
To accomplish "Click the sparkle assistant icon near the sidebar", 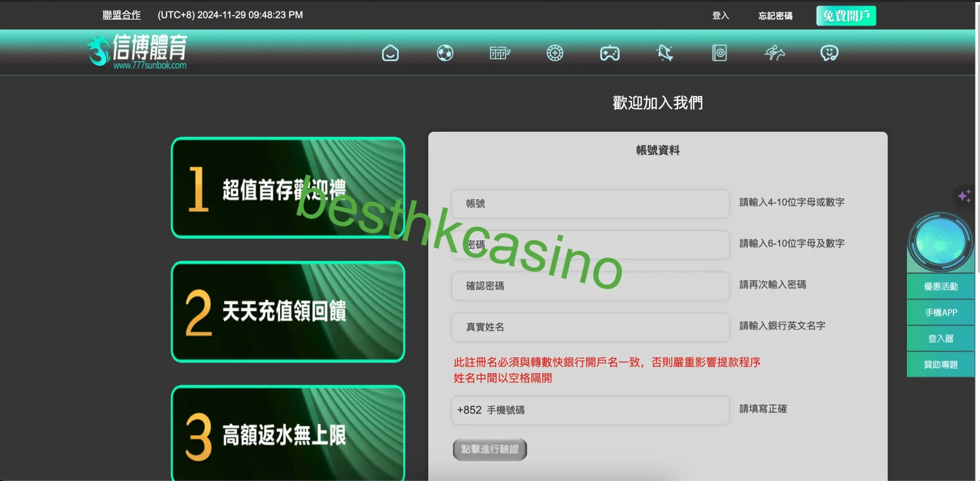I will pyautogui.click(x=964, y=196).
